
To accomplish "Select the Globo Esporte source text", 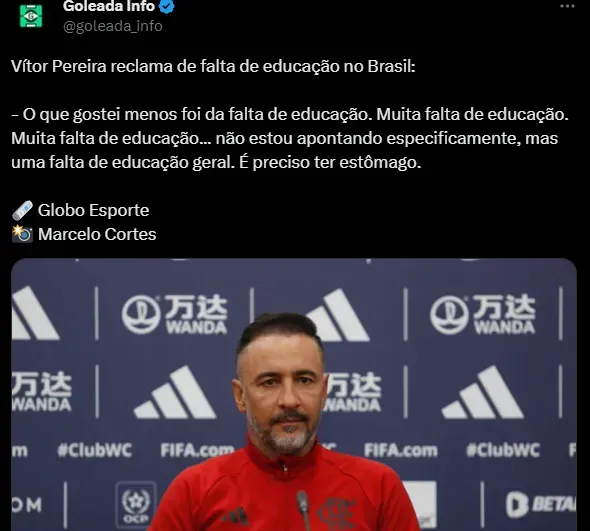I will (x=93, y=210).
